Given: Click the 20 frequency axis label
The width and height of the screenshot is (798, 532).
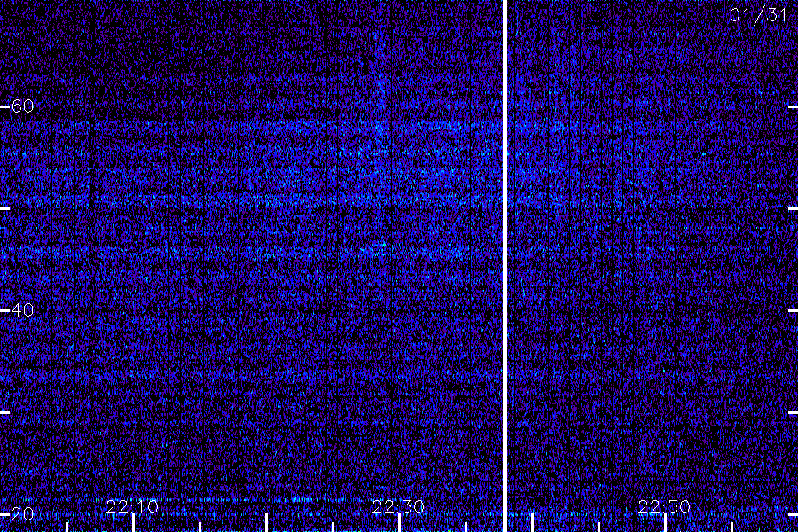Looking at the screenshot, I should pyautogui.click(x=22, y=514).
